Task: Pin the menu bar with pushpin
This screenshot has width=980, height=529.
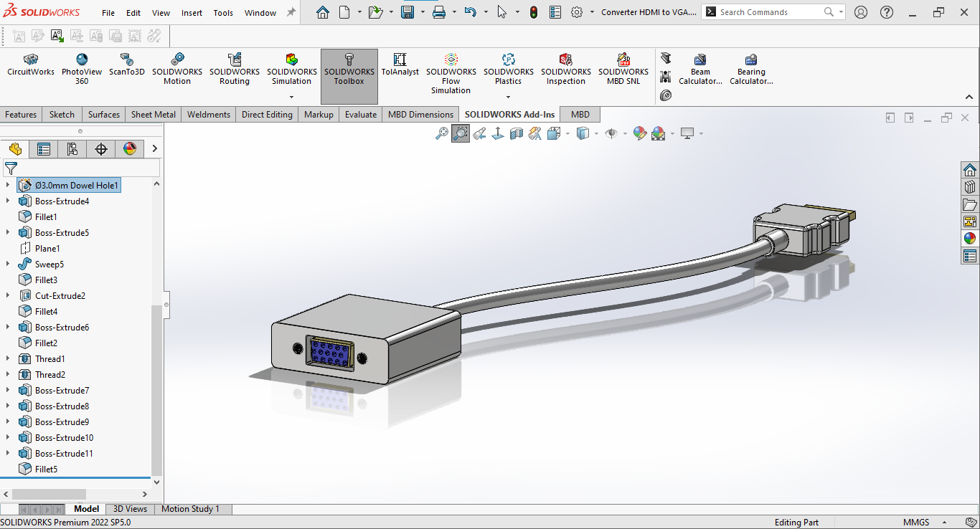Action: (291, 12)
